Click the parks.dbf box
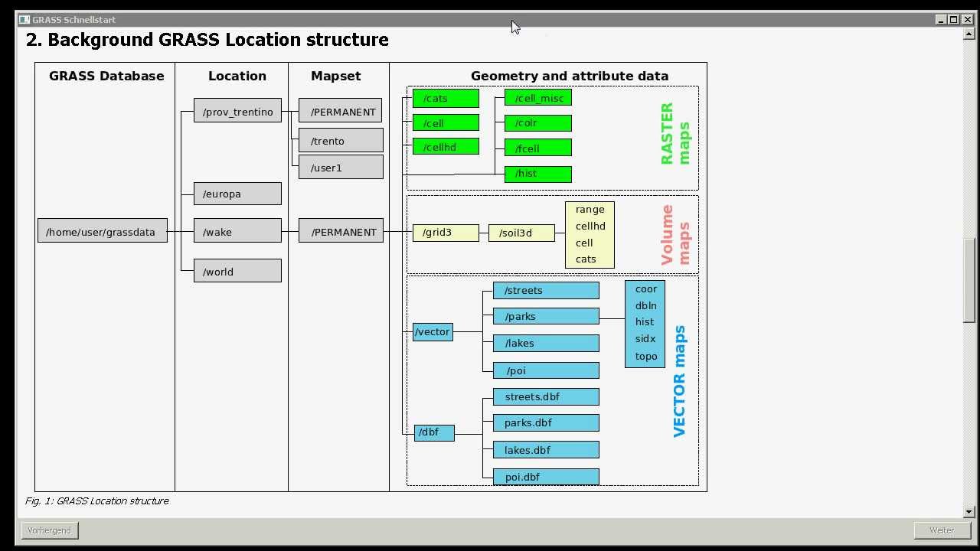Viewport: 980px width, 551px height. click(x=546, y=422)
